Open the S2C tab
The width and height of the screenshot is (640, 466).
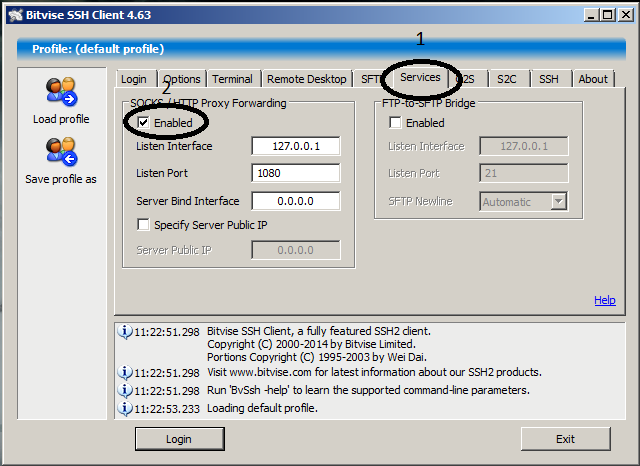[x=507, y=79]
